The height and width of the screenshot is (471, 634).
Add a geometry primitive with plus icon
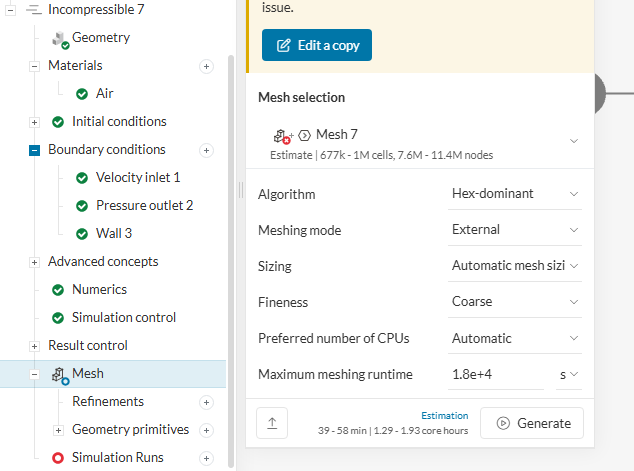(207, 430)
